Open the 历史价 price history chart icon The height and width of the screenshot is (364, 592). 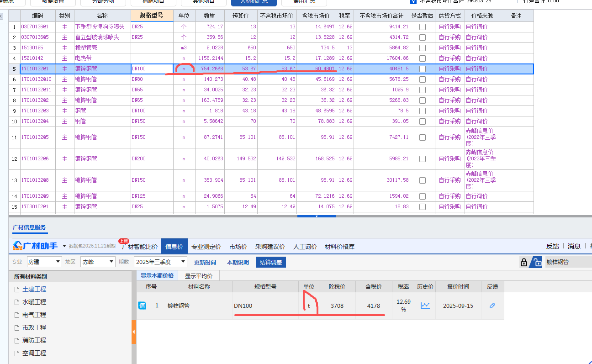tap(425, 306)
